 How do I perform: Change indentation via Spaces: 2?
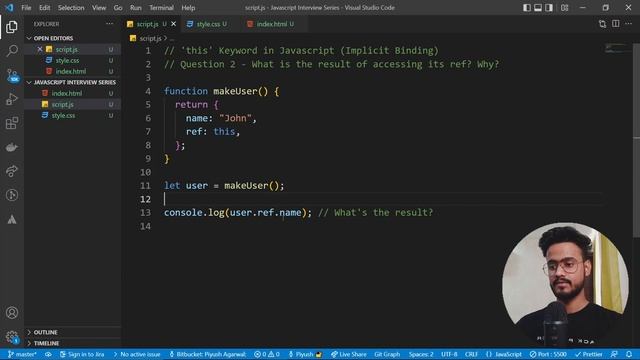[x=421, y=354]
